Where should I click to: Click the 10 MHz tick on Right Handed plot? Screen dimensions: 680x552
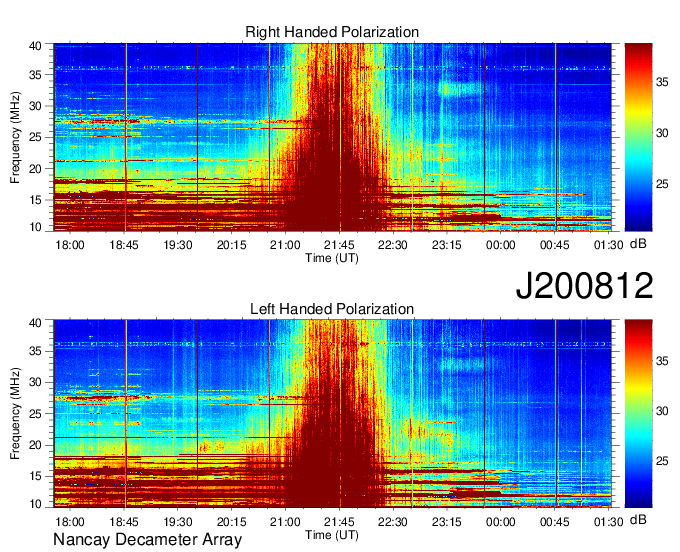(35, 227)
